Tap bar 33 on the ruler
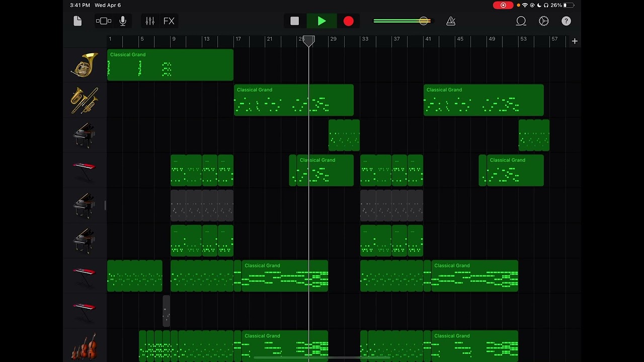 365,39
